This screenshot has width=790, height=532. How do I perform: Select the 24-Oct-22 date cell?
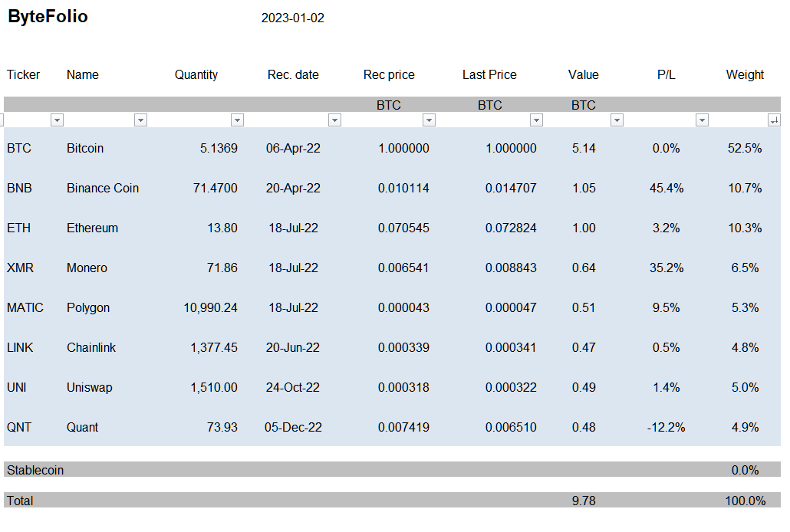(293, 387)
